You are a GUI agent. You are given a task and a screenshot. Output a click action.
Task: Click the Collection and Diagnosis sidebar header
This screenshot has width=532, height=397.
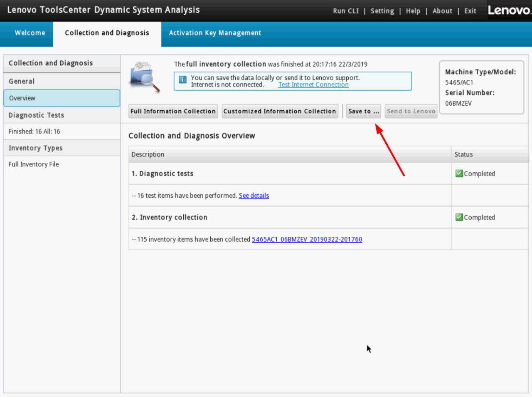pos(62,63)
